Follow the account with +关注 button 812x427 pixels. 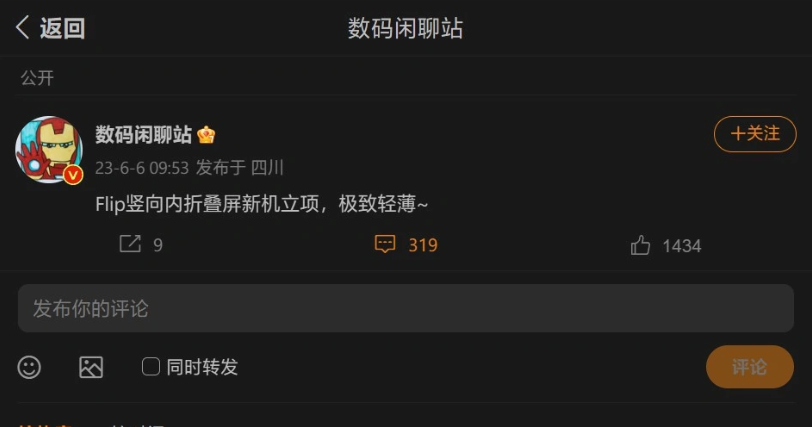pos(755,134)
